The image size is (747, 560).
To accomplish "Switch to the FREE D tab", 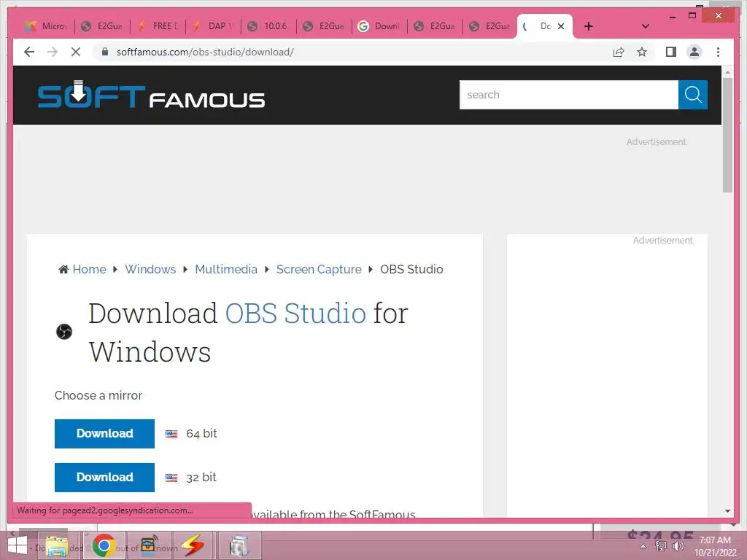I will click(x=158, y=26).
